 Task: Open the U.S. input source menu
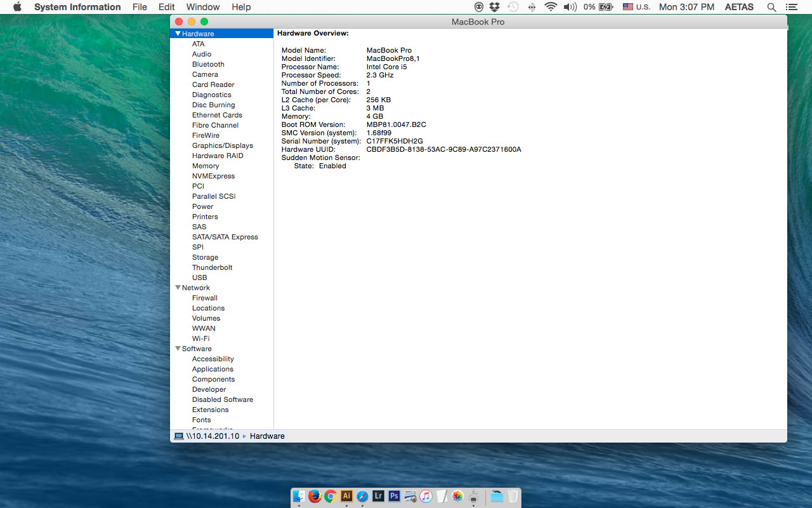pos(636,7)
